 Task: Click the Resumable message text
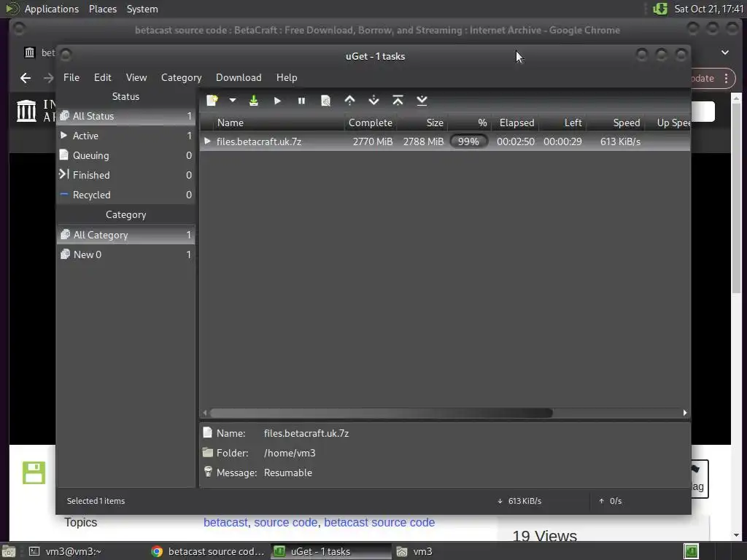coord(287,472)
